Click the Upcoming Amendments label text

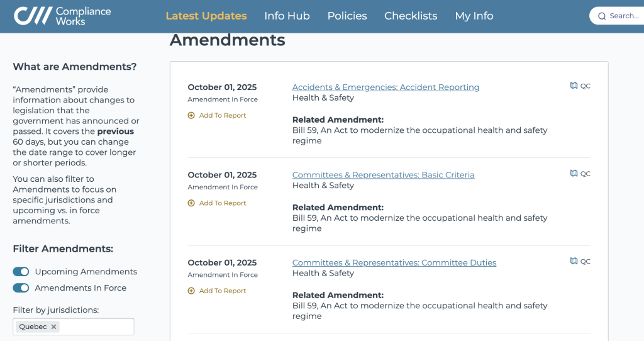point(86,272)
